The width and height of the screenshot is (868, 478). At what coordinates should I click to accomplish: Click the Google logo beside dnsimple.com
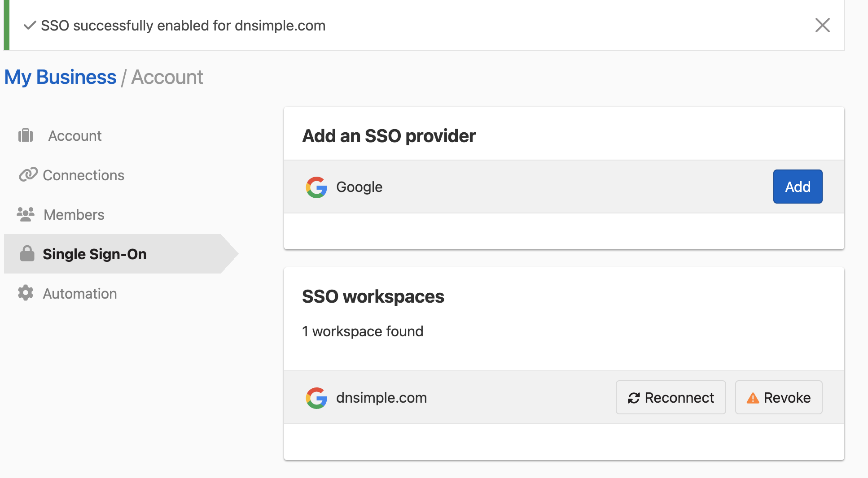click(x=316, y=398)
